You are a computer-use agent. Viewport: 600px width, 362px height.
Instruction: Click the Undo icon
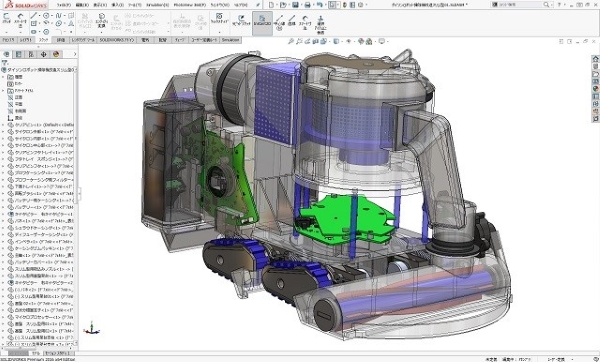pyautogui.click(x=319, y=5)
